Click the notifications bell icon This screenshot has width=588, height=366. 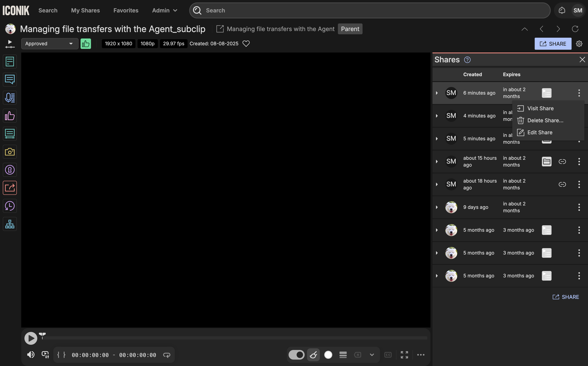click(x=562, y=10)
